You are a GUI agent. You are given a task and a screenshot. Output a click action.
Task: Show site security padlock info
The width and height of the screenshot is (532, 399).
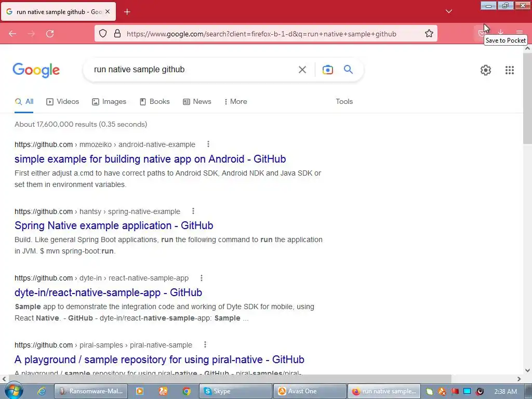(x=117, y=34)
